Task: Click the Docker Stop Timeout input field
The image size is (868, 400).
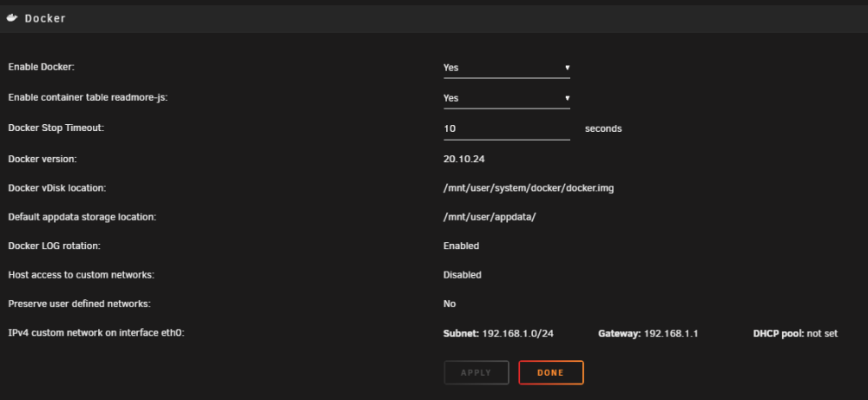Action: click(x=507, y=128)
